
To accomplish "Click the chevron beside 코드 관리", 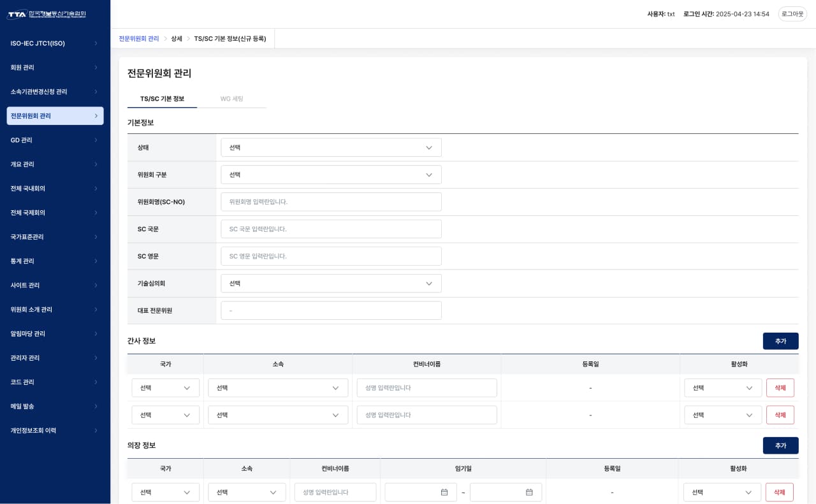I will (x=96, y=382).
